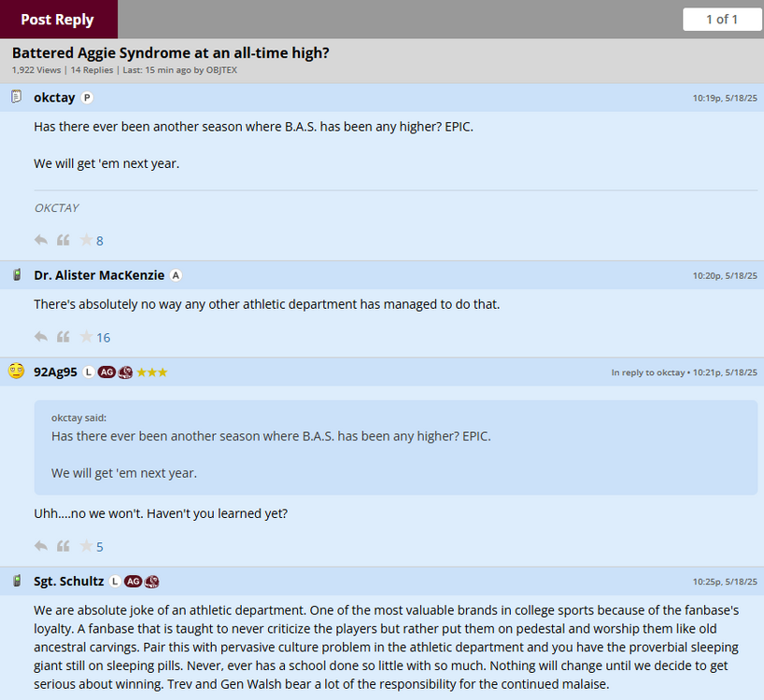Viewport: 764px width, 700px height.
Task: Click the thread title 'Battered Aggie Syndrome'
Action: pos(170,53)
